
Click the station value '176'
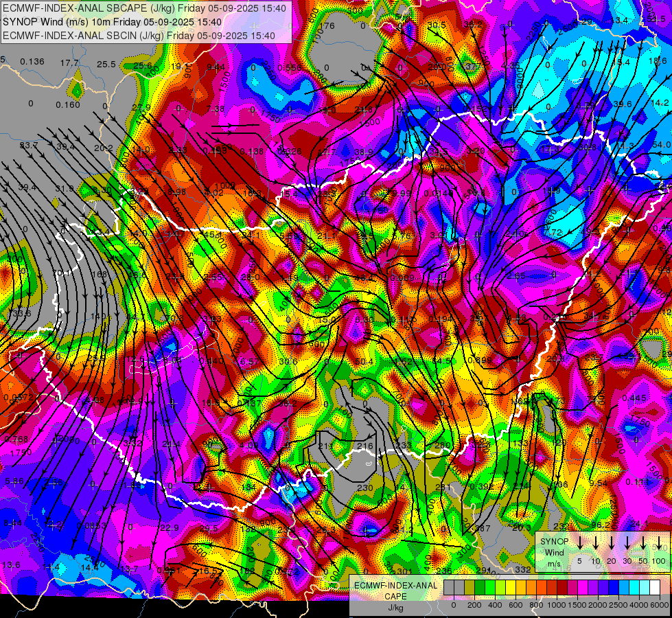[x=327, y=26]
